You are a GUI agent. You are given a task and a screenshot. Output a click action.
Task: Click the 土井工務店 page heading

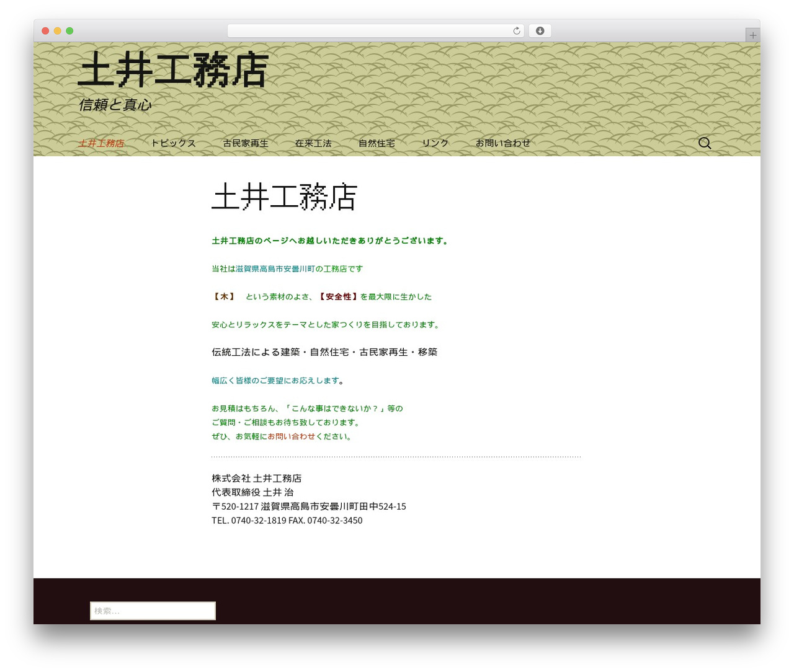click(x=284, y=197)
